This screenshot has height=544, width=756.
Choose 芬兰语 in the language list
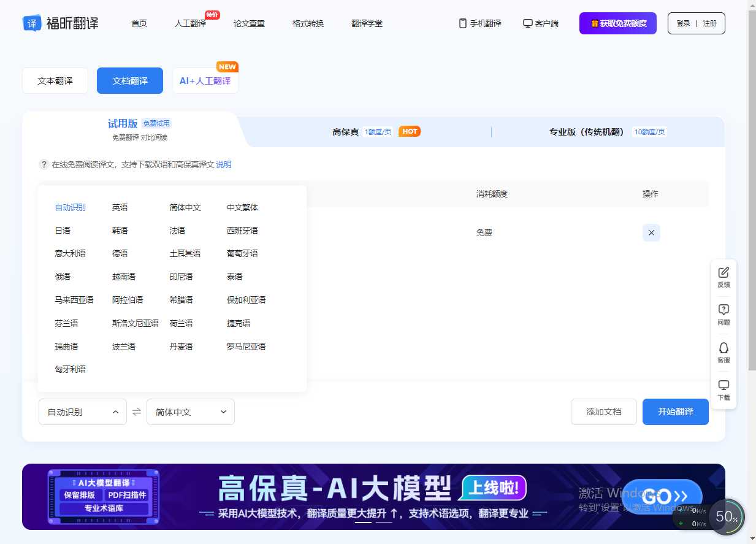(66, 323)
